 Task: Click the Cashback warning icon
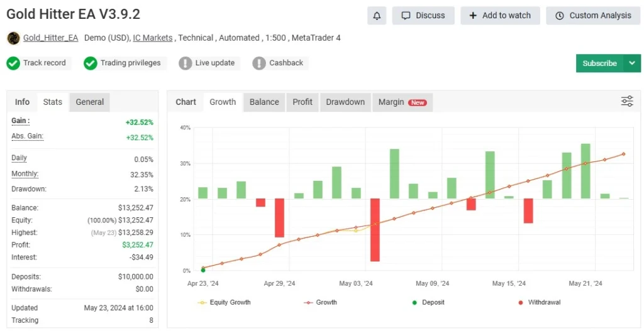[259, 63]
